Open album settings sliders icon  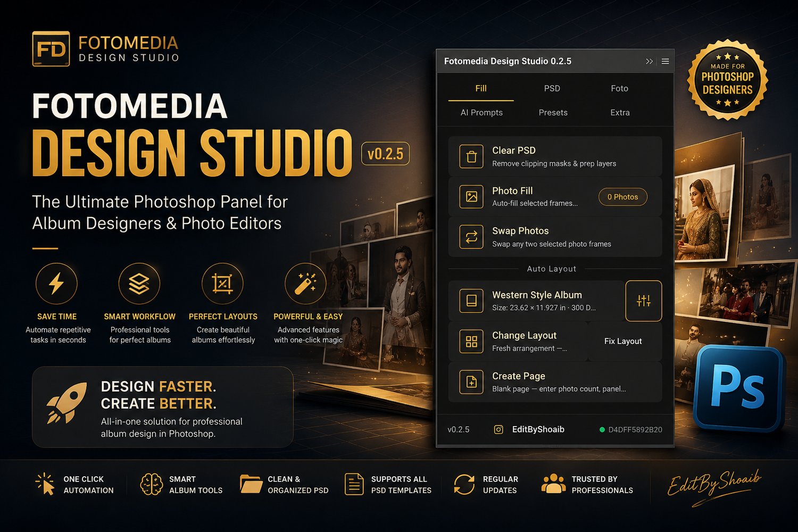[644, 301]
